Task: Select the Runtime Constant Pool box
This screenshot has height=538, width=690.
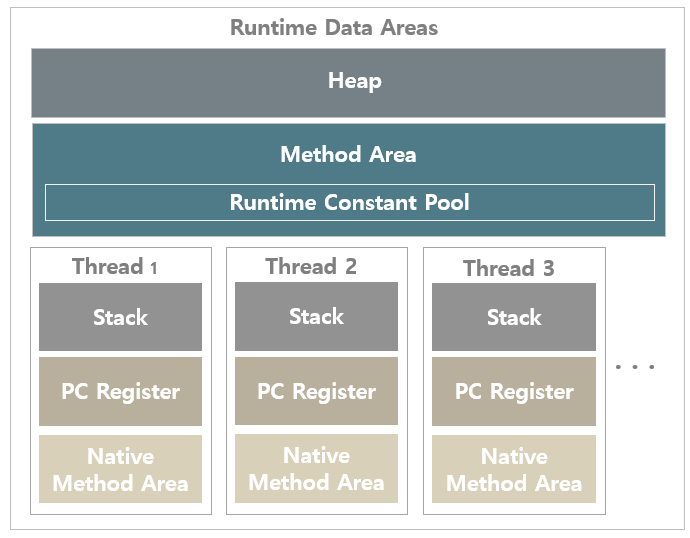Action: (x=350, y=202)
